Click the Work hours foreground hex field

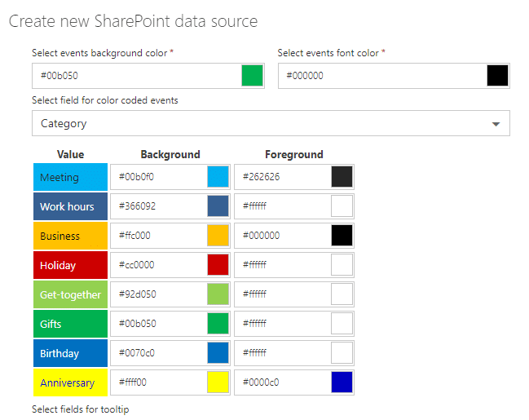283,206
